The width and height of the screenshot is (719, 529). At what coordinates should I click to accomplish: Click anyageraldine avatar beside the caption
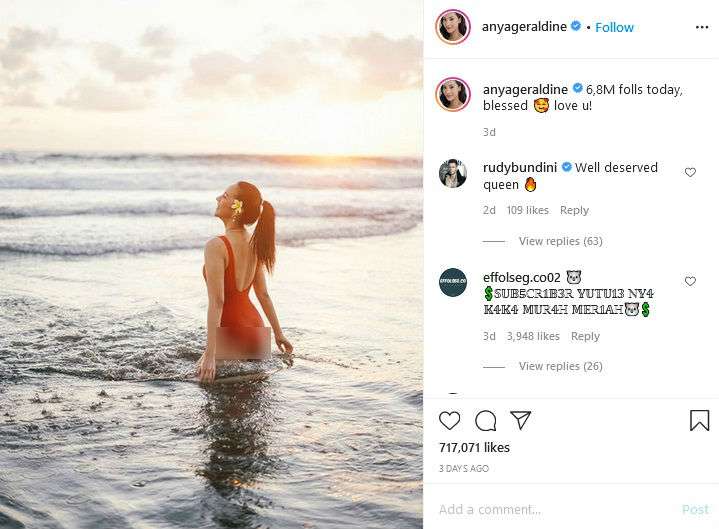click(453, 94)
